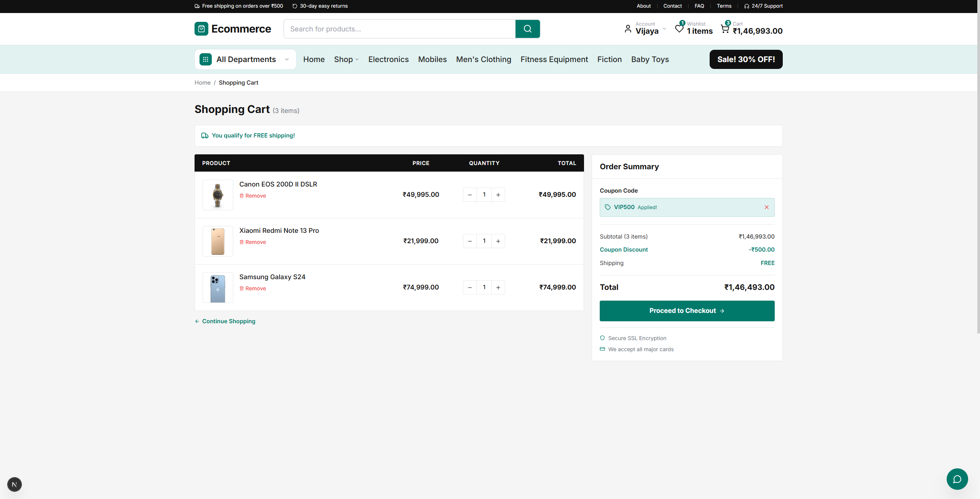Expand the Shop menu dropdown
This screenshot has height=499, width=980.
tap(357, 59)
